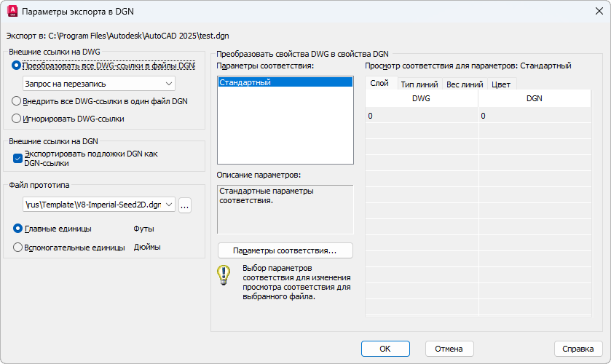Select convert all DWG references to DGN files
Image resolution: width=611 pixels, height=364 pixels.
(x=17, y=66)
